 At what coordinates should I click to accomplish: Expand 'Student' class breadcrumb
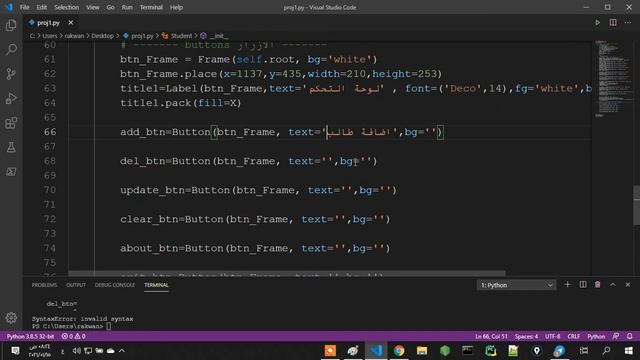(181, 36)
